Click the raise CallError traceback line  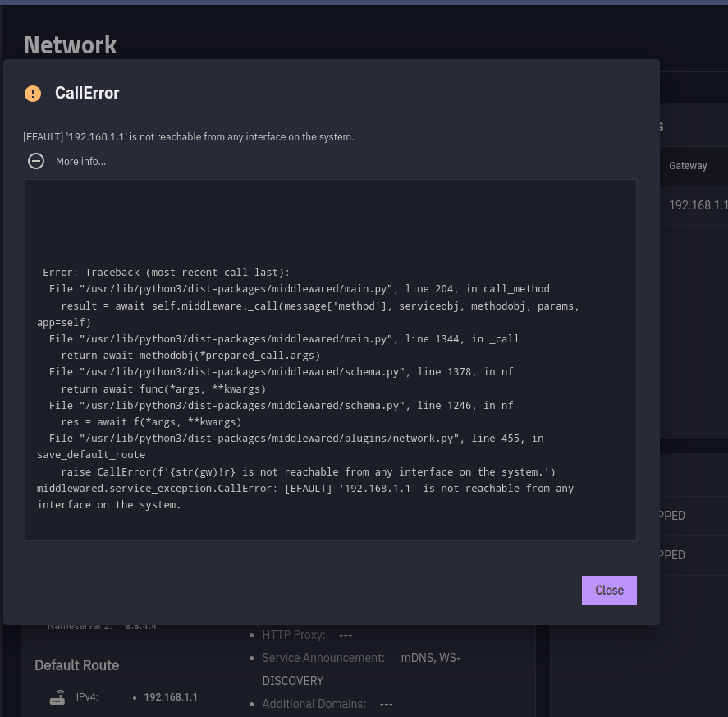[309, 472]
